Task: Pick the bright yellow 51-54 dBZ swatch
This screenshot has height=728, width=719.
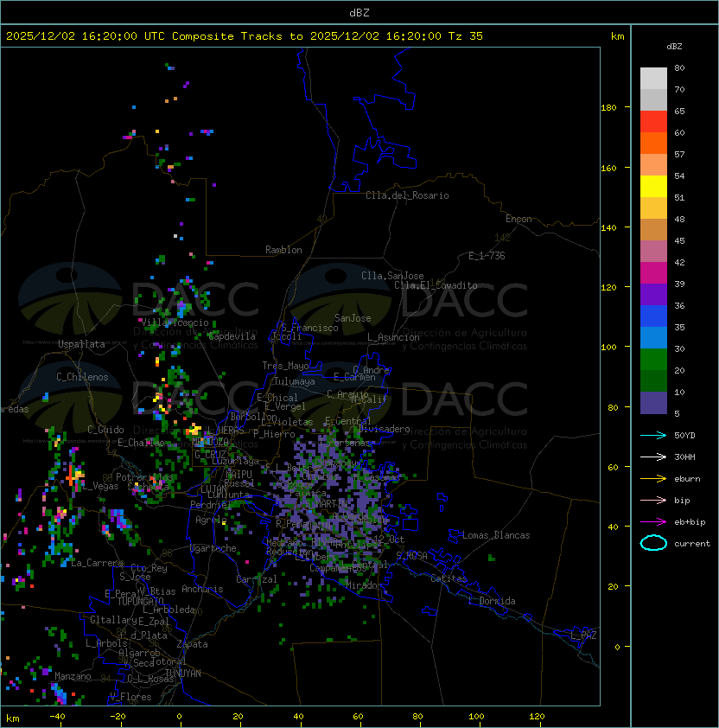Action: click(x=653, y=186)
